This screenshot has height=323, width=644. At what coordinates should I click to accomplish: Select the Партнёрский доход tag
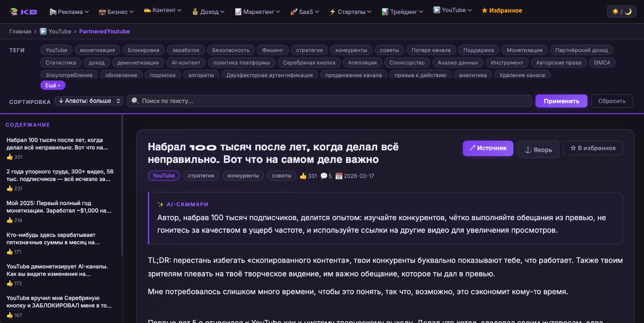[x=582, y=50]
